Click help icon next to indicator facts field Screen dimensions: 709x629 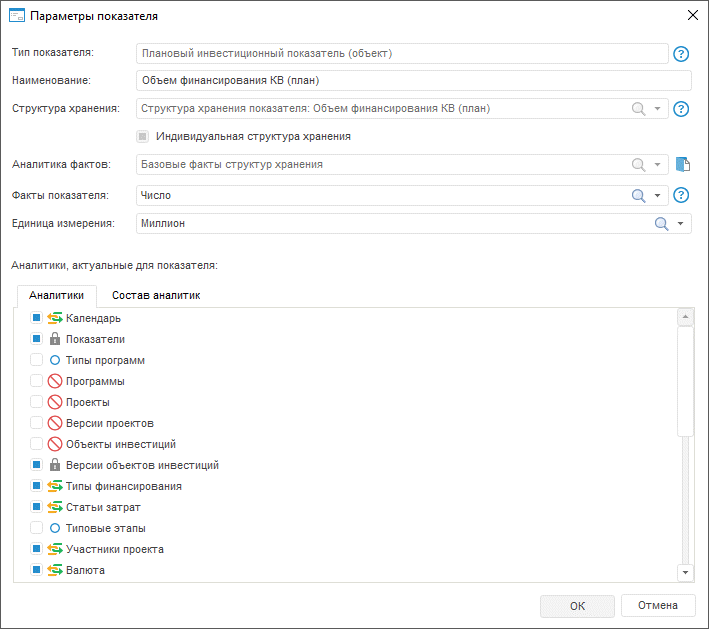point(682,196)
